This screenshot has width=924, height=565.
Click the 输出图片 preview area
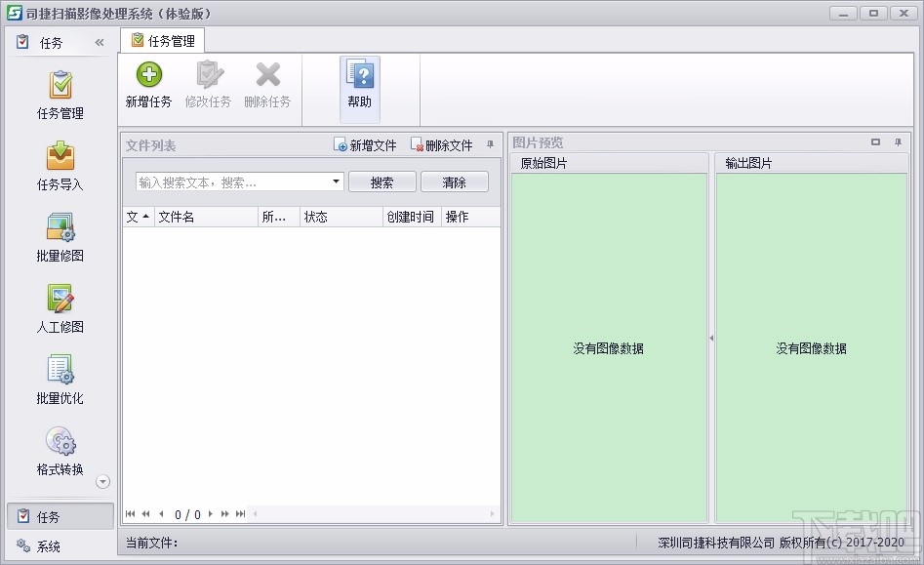[812, 347]
